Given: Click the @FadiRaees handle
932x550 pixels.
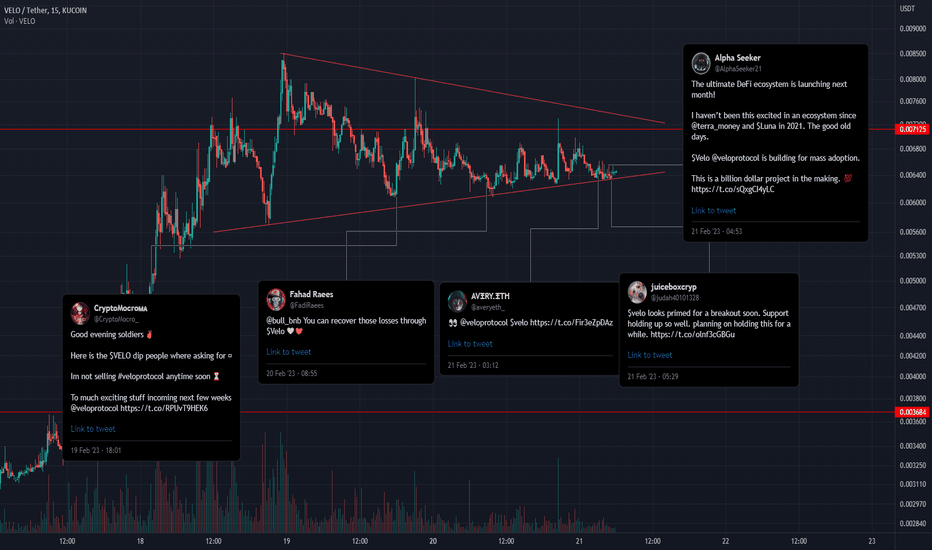Looking at the screenshot, I should coord(307,306).
